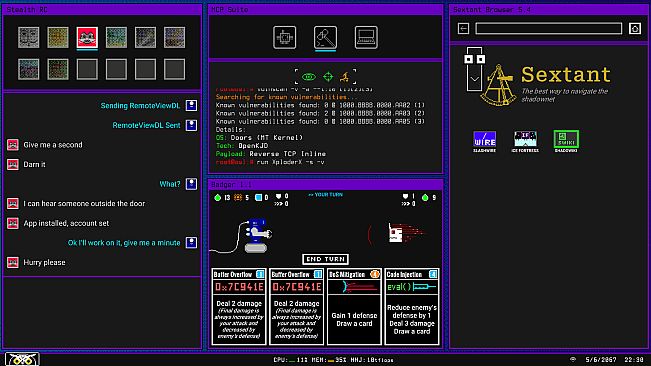Image resolution: width=651 pixels, height=366 pixels.
Task: Click the red avatar beside 'Hurry please'
Action: click(x=13, y=262)
